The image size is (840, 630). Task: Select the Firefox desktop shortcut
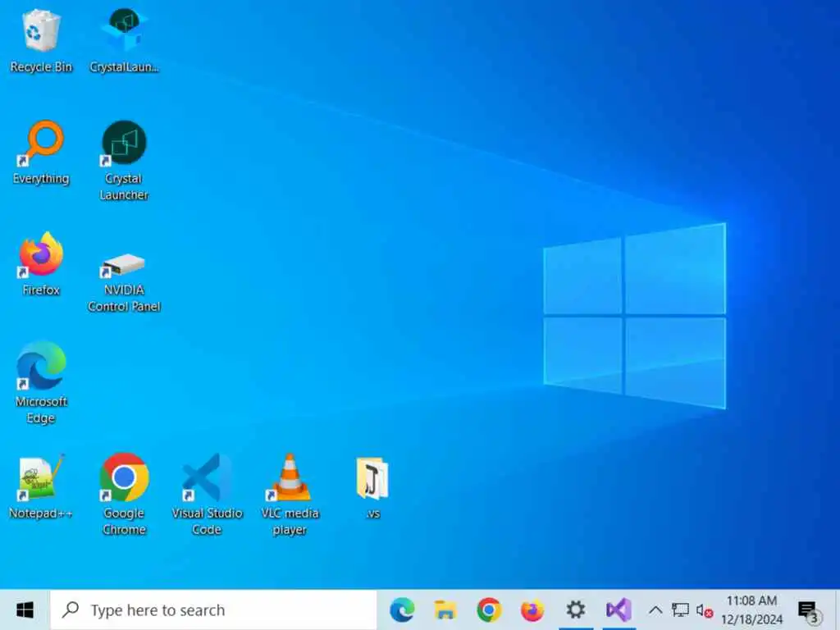pos(41,264)
